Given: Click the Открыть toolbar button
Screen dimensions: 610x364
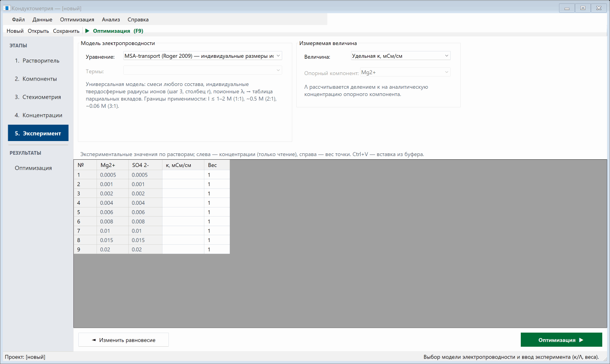Looking at the screenshot, I should click(38, 31).
